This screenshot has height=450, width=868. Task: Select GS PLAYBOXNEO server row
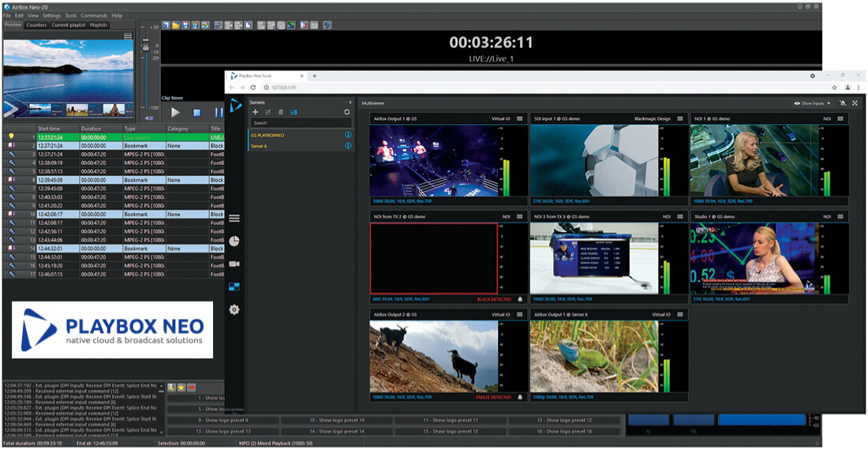pyautogui.click(x=300, y=135)
